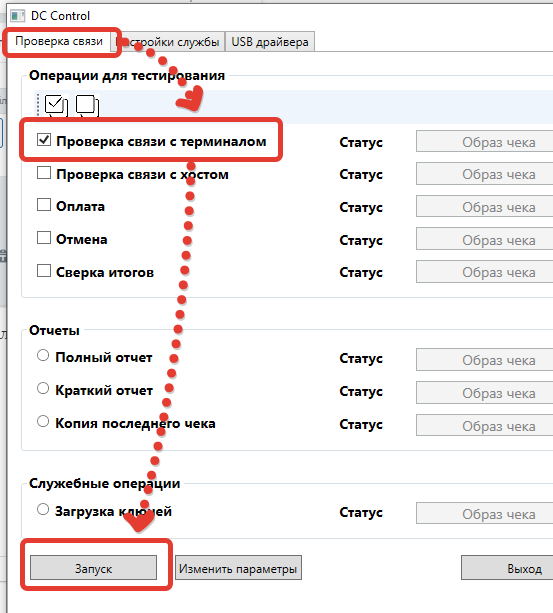Switch to the Настройки службы tab
Screen dimensions: 553x613
pyautogui.click(x=167, y=42)
